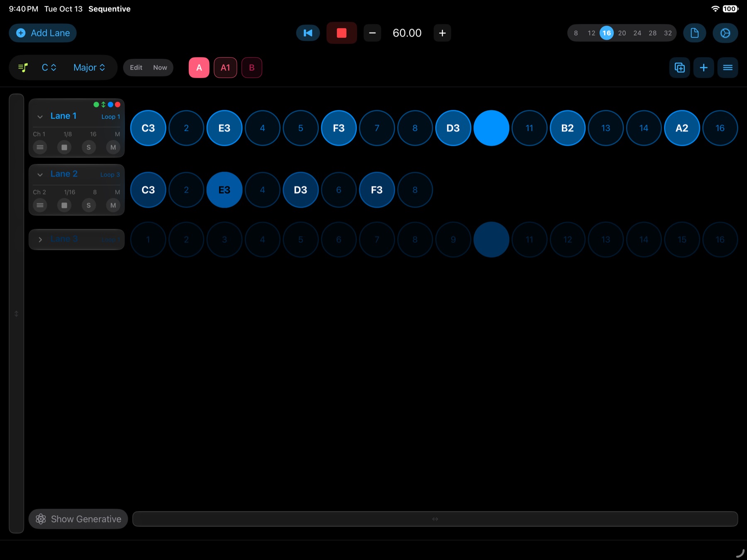Switch to Now mode
The width and height of the screenshot is (747, 560).
160,67
